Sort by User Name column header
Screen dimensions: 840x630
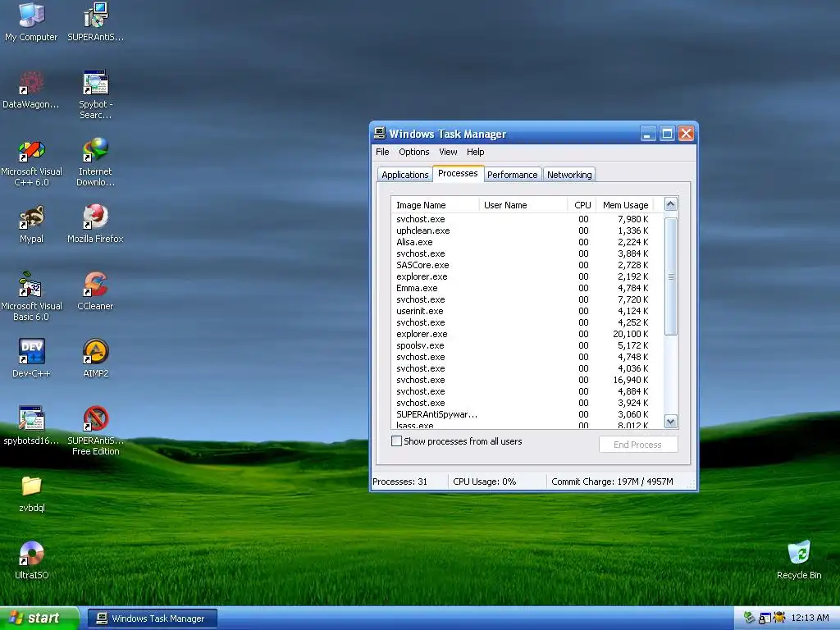point(523,204)
